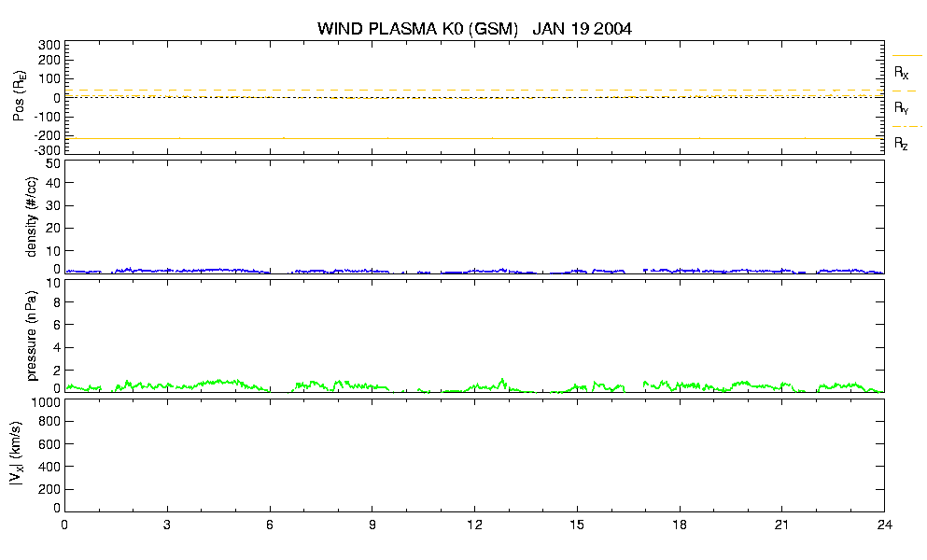Click the -100 tick on position axis
Screen dimensions: 927x560
pyautogui.click(x=47, y=117)
